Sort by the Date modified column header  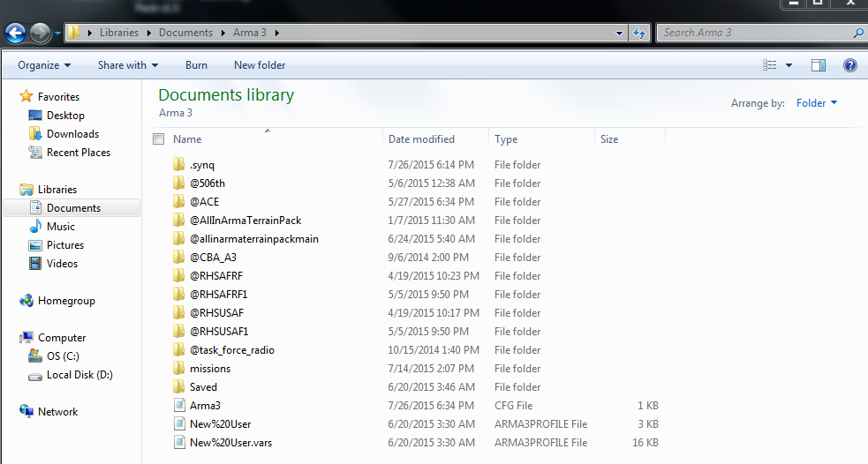(x=421, y=139)
